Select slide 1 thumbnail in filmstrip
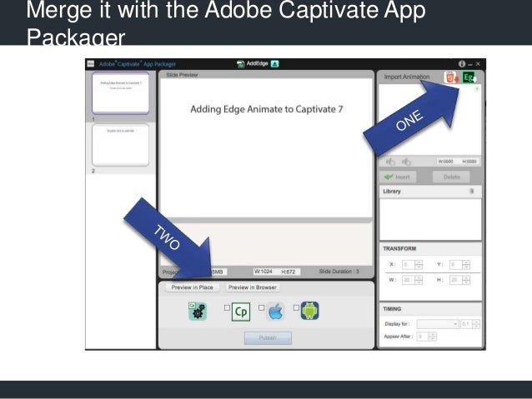 [120, 93]
